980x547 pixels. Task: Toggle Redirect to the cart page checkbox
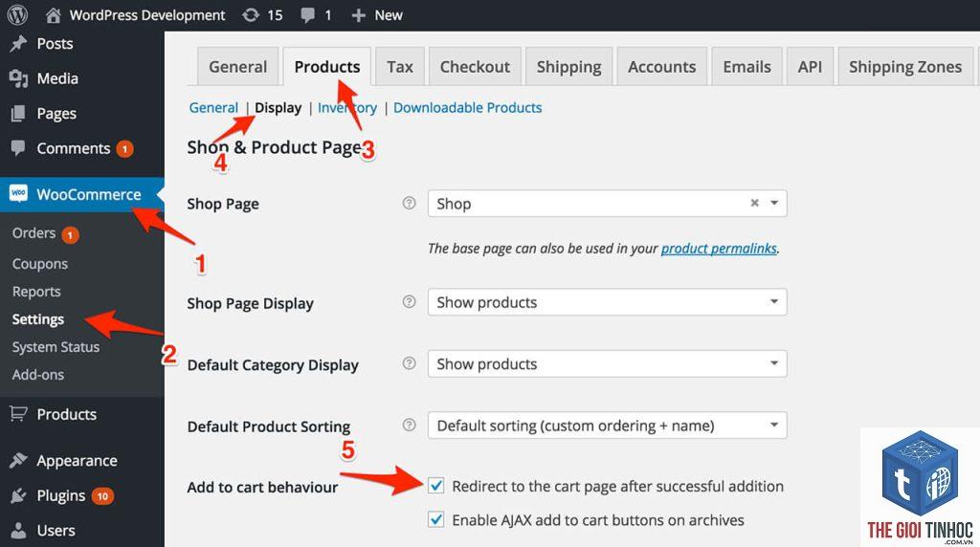click(x=435, y=486)
